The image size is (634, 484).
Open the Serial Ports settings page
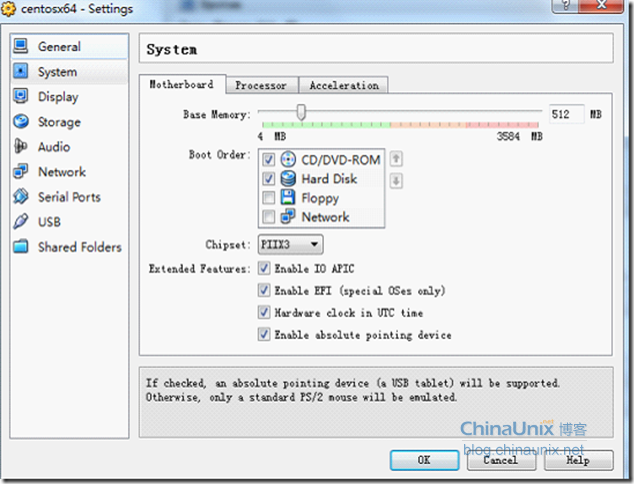[69, 197]
